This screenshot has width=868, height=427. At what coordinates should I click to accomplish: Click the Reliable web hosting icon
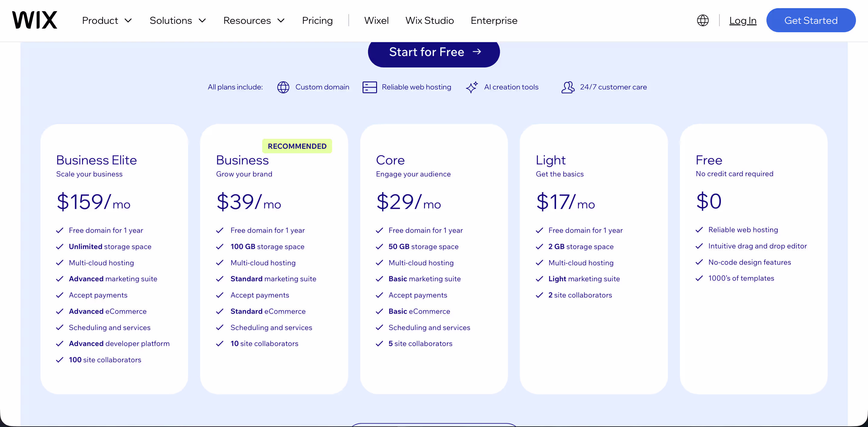[x=370, y=87]
